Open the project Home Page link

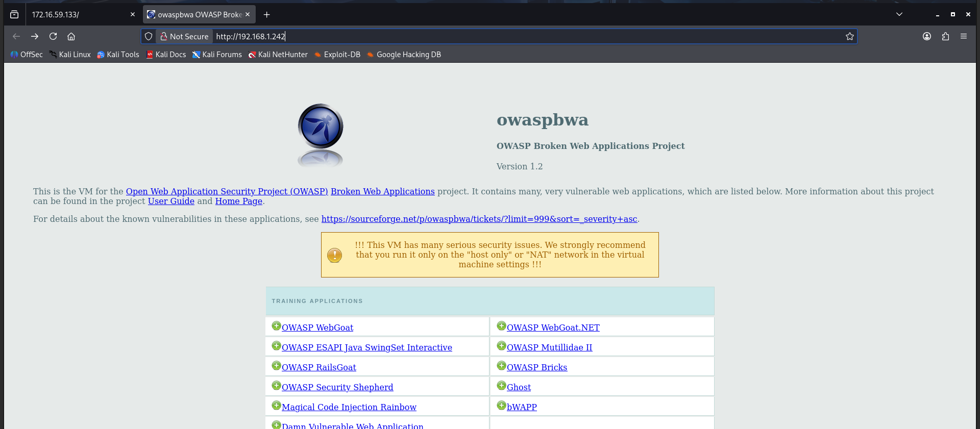coord(239,201)
